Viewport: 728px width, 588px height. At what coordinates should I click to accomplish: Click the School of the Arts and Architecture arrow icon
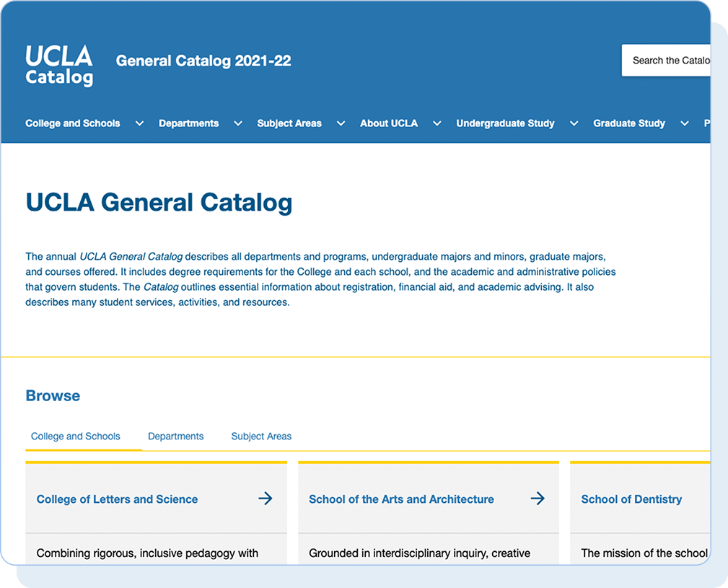point(538,499)
